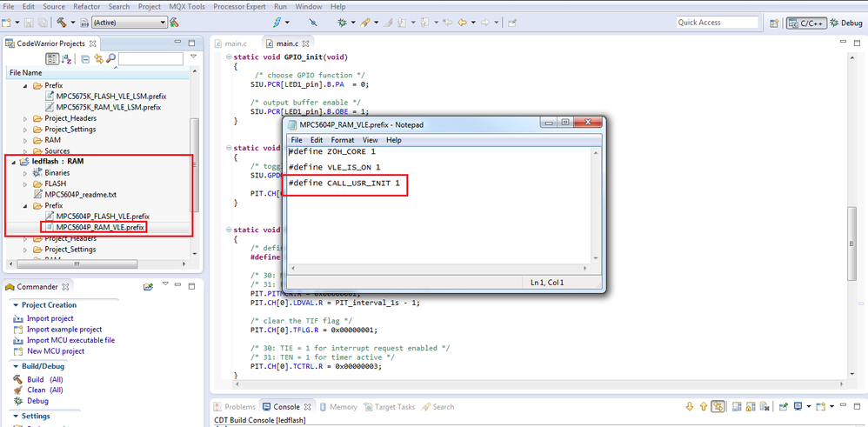The height and width of the screenshot is (427, 868).
Task: Click the Open Console icon
Action: (822, 406)
